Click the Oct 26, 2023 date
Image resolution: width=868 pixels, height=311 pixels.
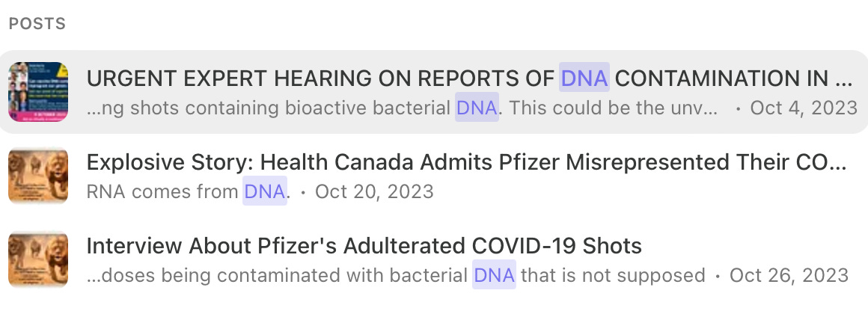pos(789,275)
